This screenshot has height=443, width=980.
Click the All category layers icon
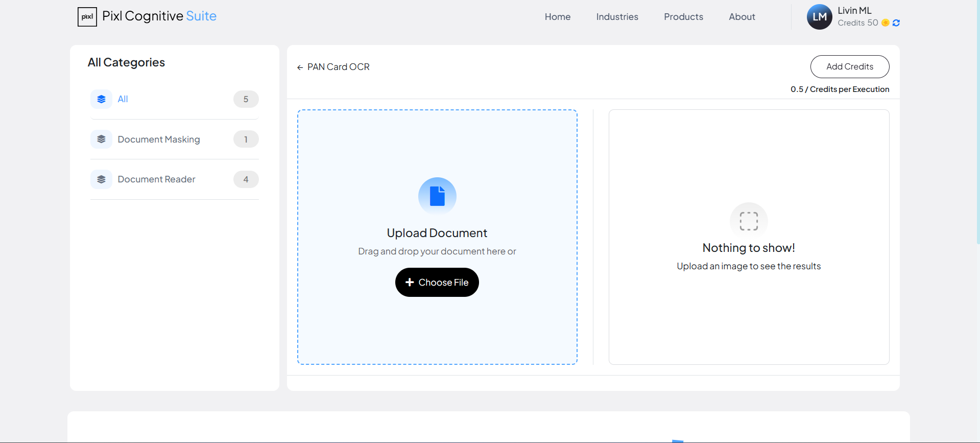click(101, 99)
